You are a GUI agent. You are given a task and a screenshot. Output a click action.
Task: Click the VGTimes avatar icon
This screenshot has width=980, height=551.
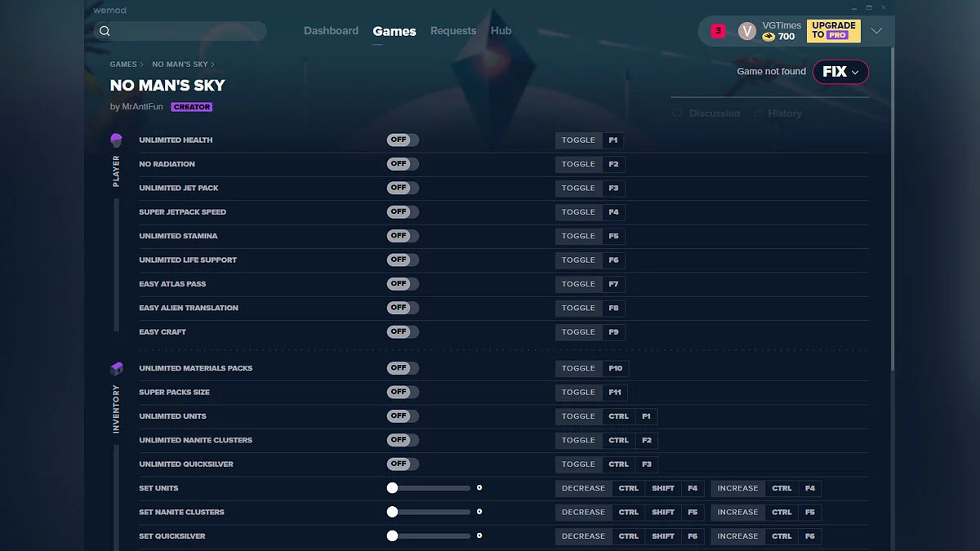tap(746, 30)
